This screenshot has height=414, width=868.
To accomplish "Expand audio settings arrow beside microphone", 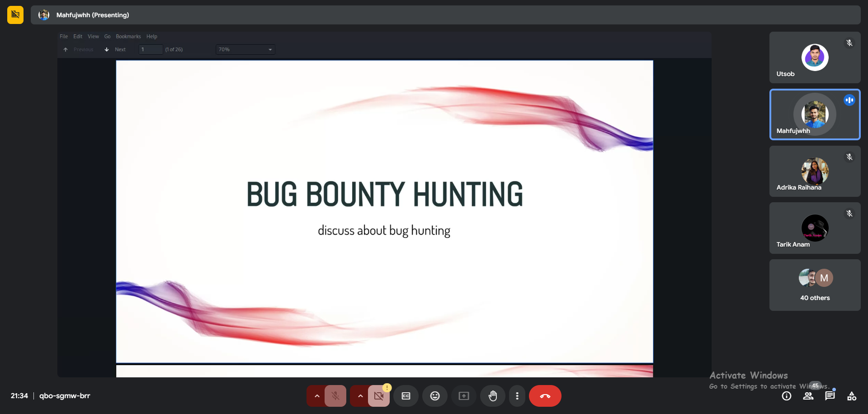I will point(316,396).
